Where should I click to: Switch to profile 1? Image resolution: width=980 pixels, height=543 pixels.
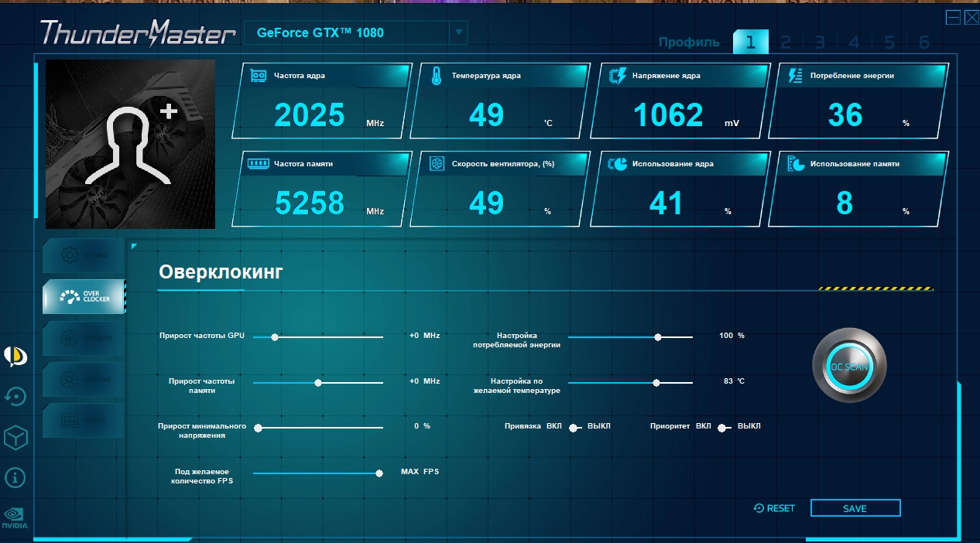tap(750, 42)
